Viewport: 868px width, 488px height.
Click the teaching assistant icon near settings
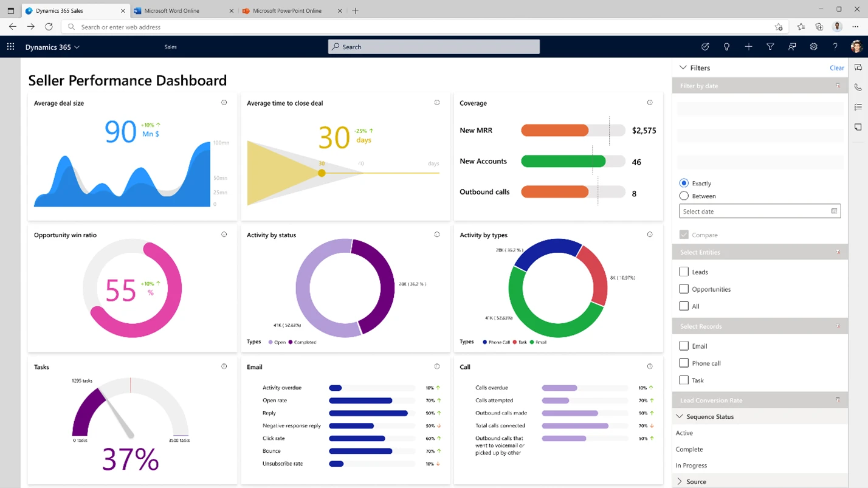pyautogui.click(x=792, y=47)
